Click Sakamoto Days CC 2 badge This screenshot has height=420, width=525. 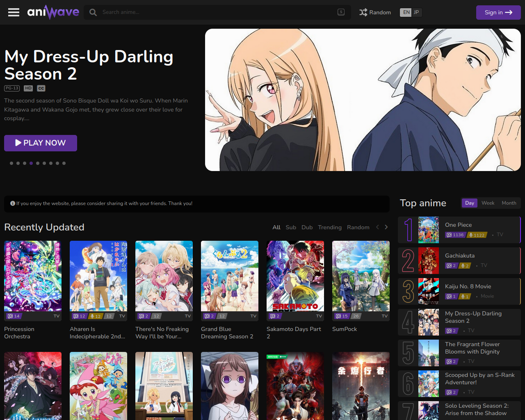coord(275,316)
